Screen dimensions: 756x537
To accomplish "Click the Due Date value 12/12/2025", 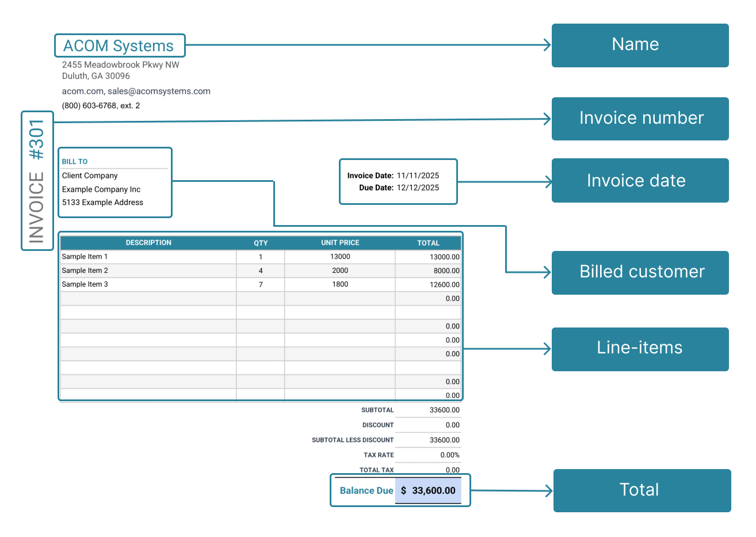I will pos(418,188).
